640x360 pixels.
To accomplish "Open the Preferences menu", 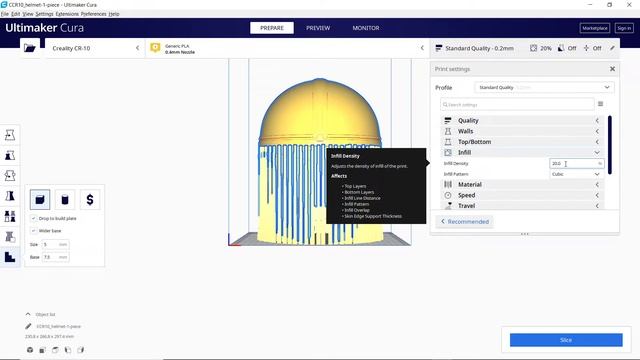I will (93, 14).
